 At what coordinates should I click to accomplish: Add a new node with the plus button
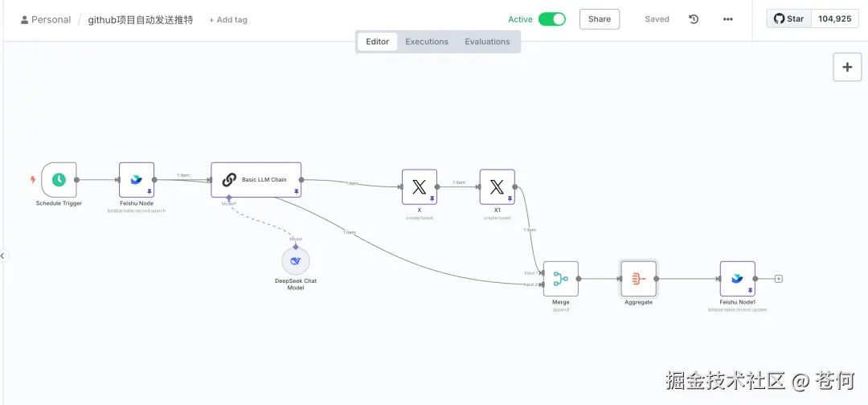point(847,67)
